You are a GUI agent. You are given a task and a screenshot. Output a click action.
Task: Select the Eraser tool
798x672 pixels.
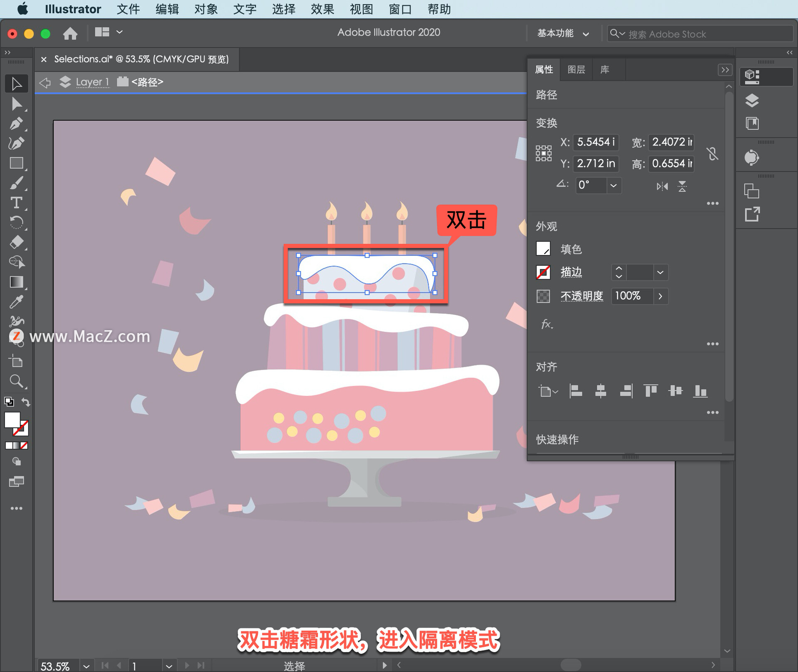point(17,242)
